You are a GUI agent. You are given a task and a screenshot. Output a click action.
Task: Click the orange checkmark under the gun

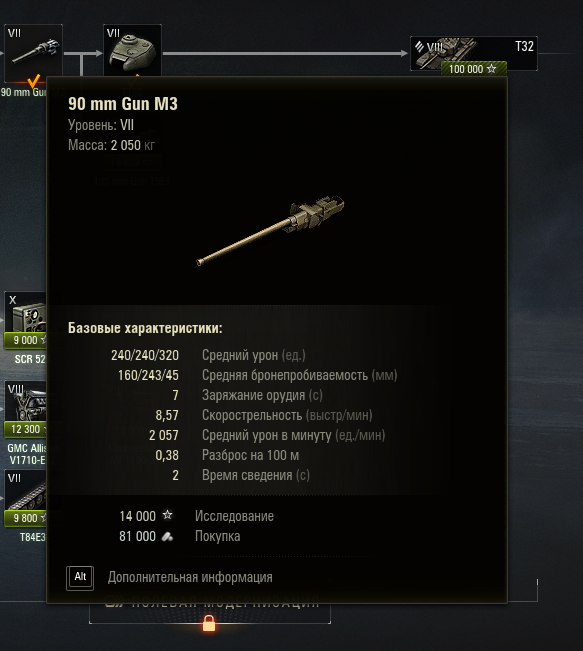click(34, 81)
